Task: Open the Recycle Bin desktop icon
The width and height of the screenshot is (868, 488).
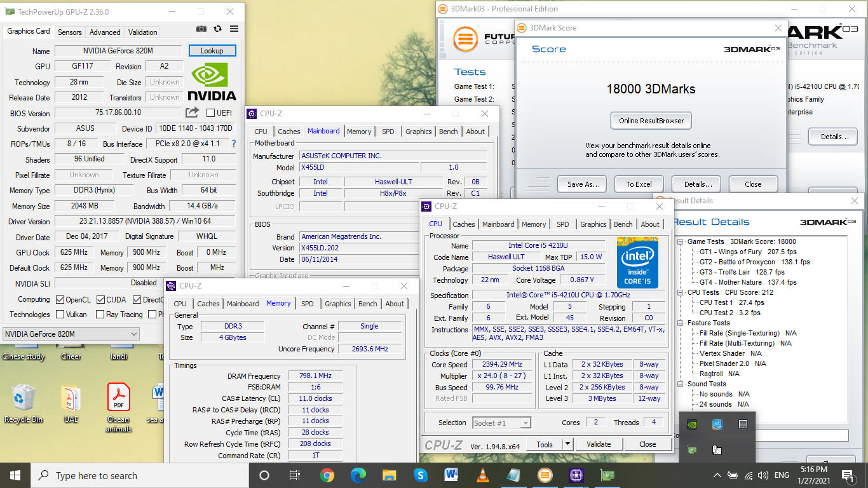Action: (x=24, y=403)
